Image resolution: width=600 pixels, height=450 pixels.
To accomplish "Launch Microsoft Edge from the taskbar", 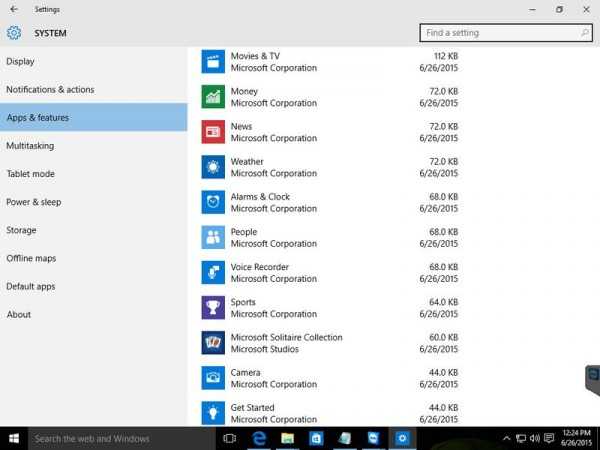I will tap(259, 439).
